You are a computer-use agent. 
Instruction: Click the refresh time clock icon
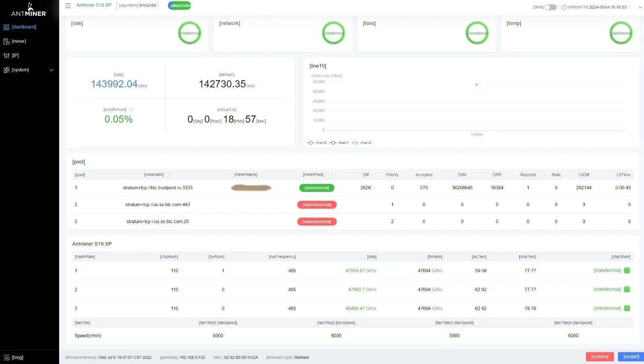coord(564,7)
